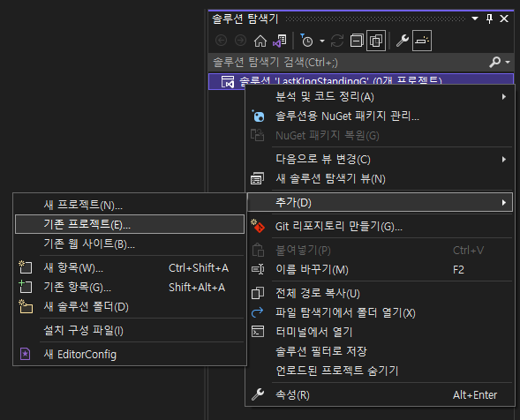Choose 새 솔루션 탐색기 뷰(N)

tap(380, 179)
